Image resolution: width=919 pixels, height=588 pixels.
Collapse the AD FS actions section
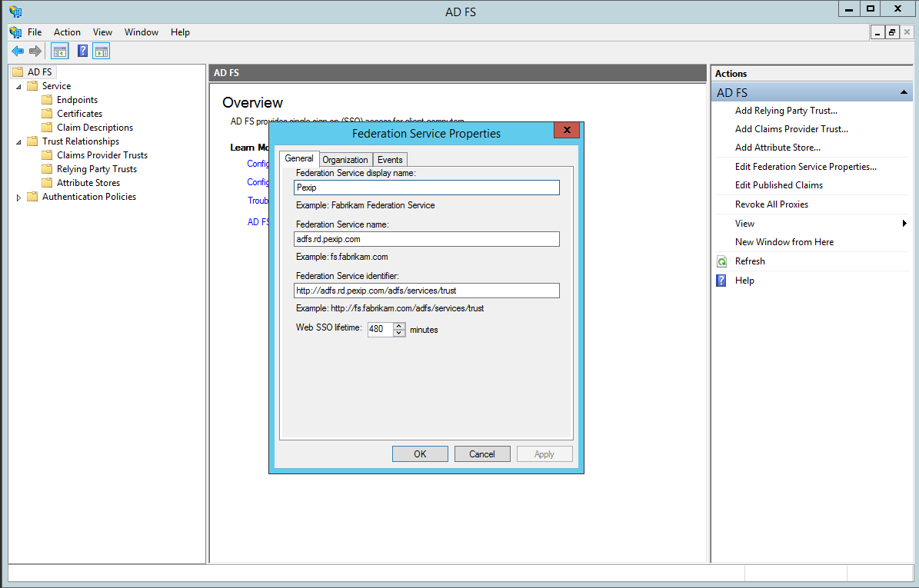pos(904,92)
